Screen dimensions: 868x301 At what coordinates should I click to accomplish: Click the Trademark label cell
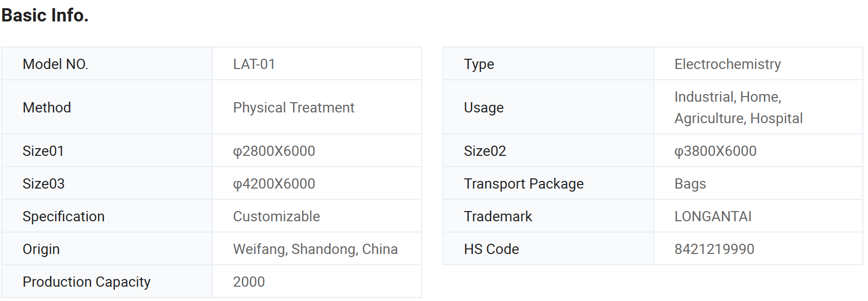[548, 216]
